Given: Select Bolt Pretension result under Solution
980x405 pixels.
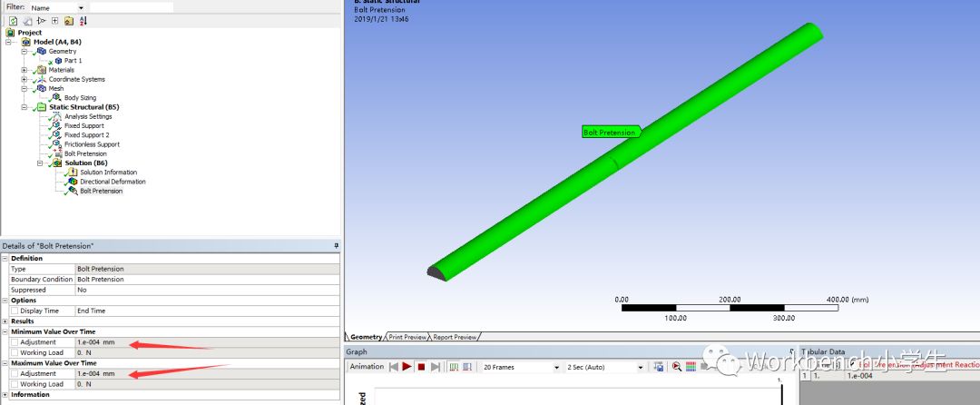Looking at the screenshot, I should [x=102, y=192].
